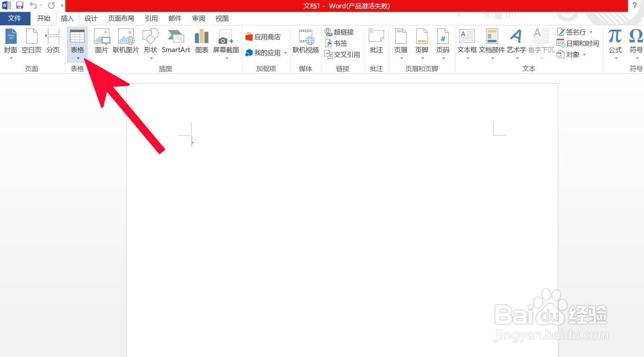644x357 pixels.
Task: Open the File (文件) tab
Action: click(15, 18)
